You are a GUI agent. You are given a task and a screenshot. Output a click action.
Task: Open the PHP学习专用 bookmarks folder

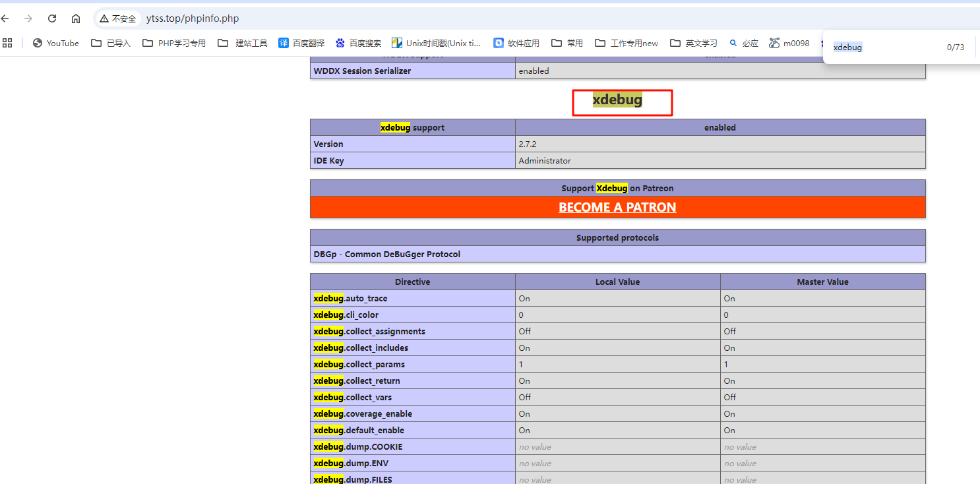pos(174,43)
